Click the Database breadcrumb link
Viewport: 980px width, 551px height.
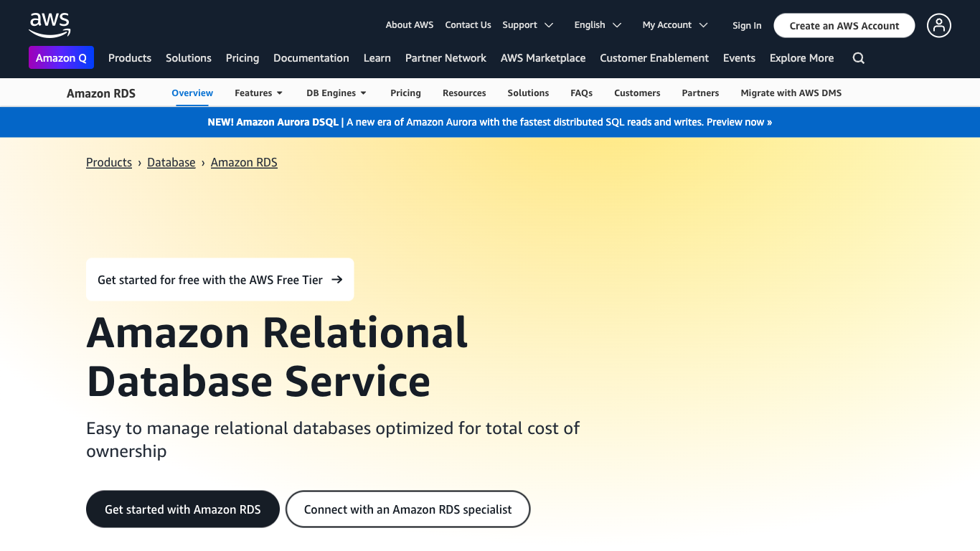tap(171, 163)
